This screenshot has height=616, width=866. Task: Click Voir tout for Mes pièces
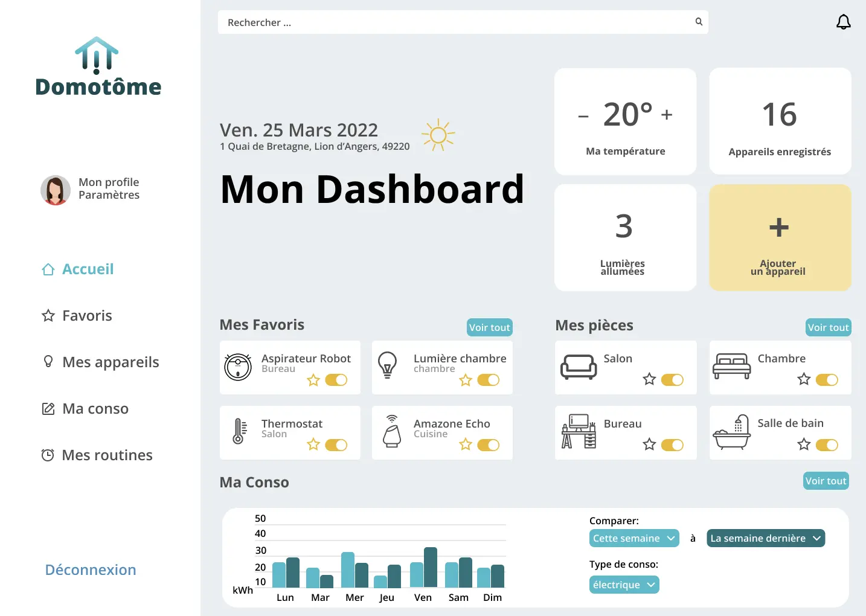[x=829, y=327]
